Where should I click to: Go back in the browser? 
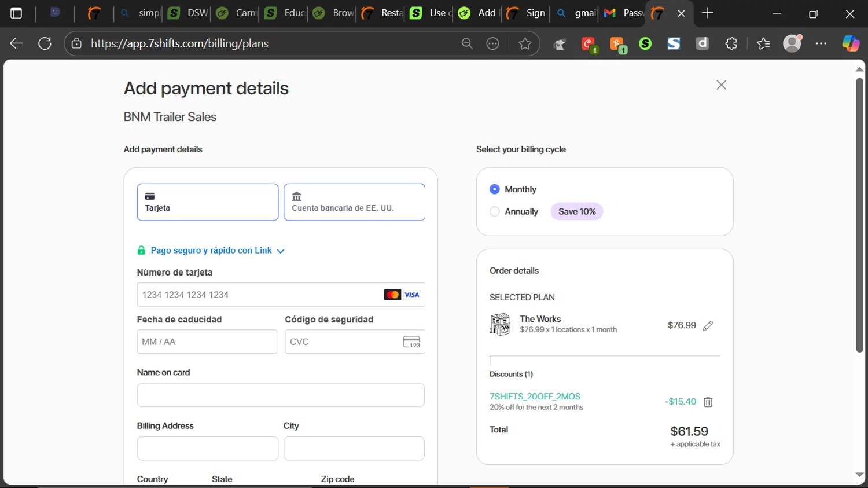16,43
